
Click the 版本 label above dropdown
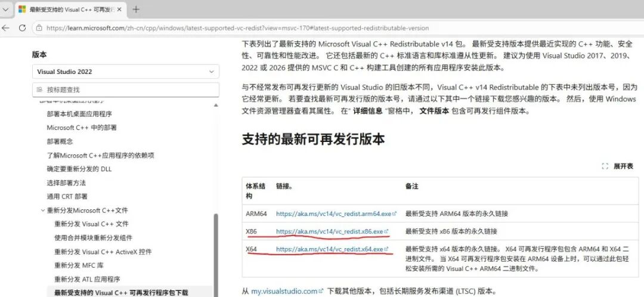point(39,55)
